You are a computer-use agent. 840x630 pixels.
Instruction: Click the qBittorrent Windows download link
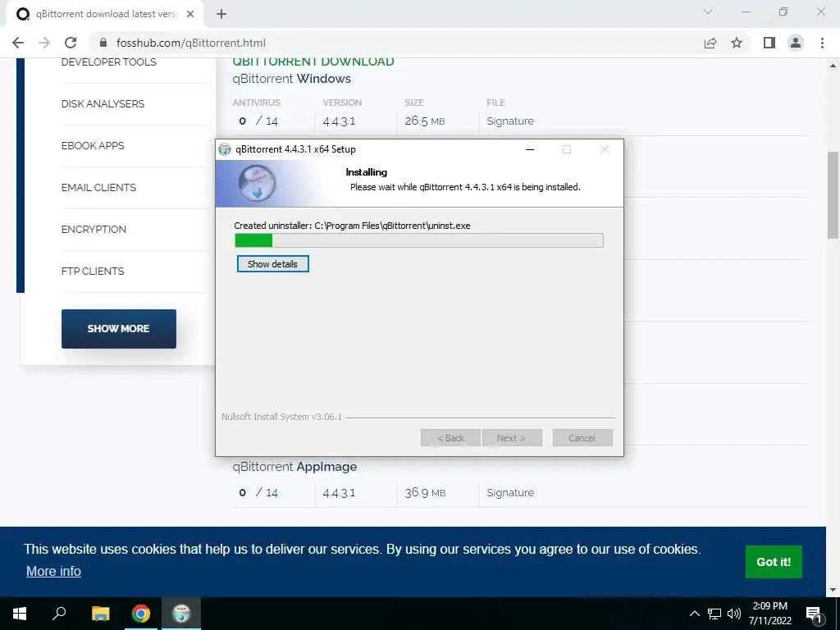pos(291,79)
